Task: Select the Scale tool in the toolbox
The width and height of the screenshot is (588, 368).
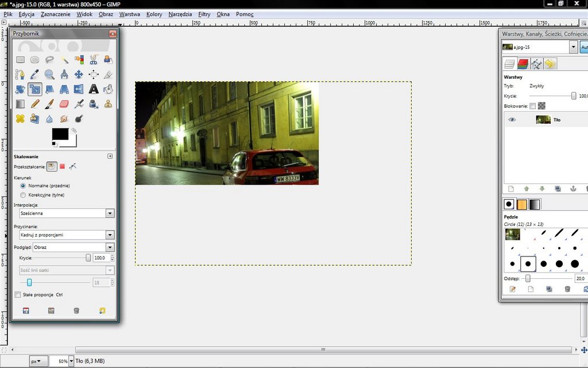Action: click(35, 89)
